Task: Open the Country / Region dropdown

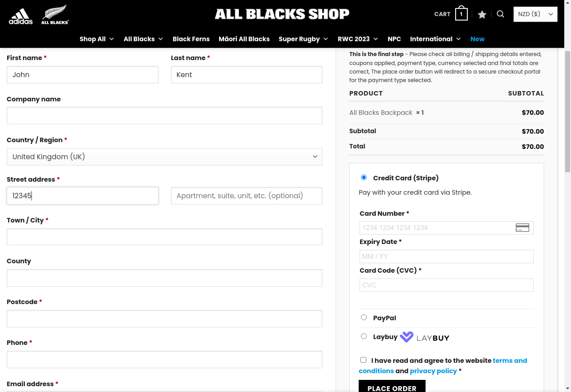Action: [x=164, y=157]
